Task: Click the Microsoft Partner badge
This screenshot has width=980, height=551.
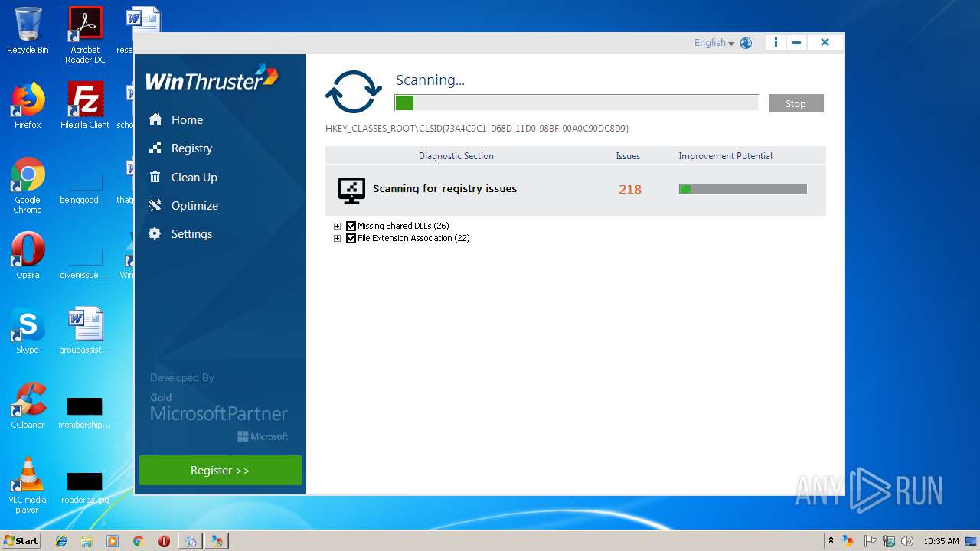Action: coord(219,417)
